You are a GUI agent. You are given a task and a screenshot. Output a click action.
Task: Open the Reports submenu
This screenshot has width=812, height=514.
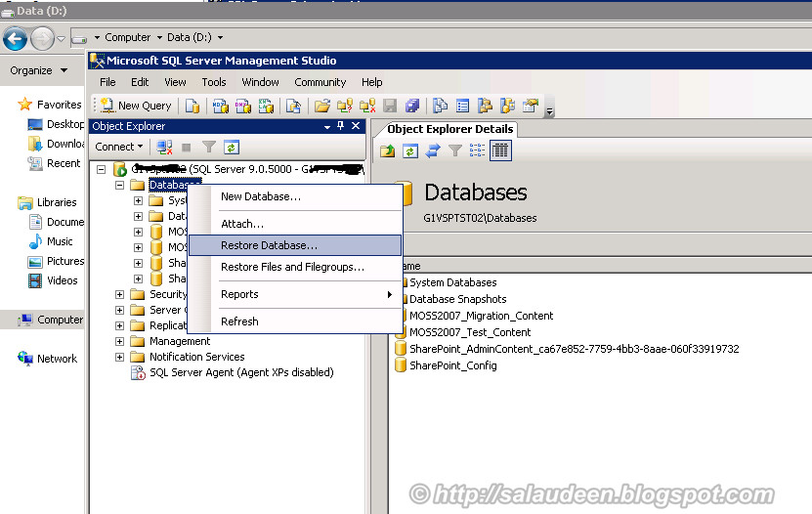(x=296, y=294)
